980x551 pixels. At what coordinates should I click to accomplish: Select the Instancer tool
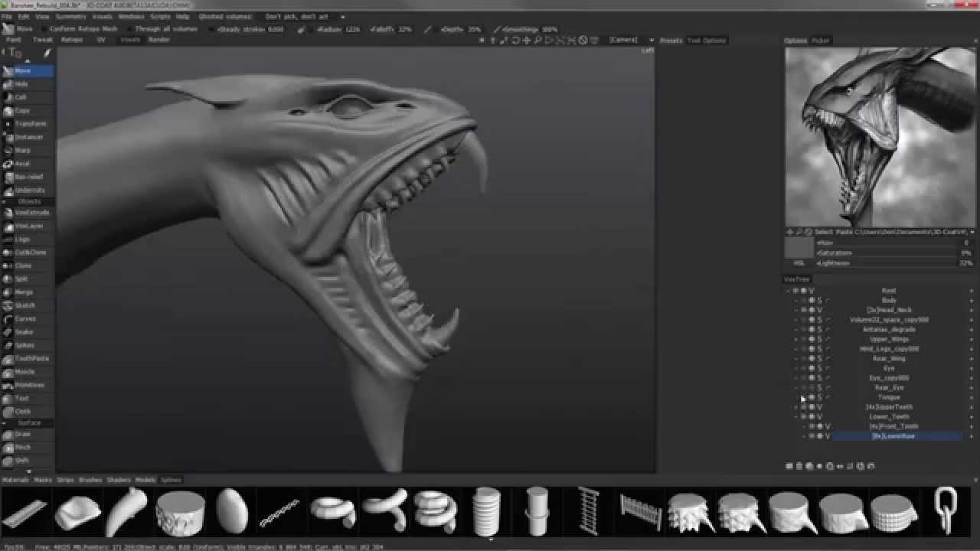point(27,137)
